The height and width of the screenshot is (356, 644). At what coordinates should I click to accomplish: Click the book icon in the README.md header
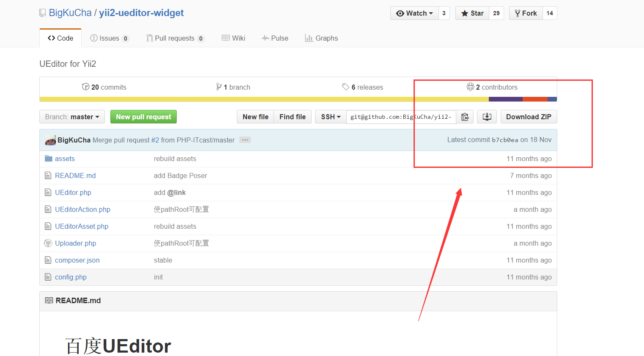pos(49,301)
